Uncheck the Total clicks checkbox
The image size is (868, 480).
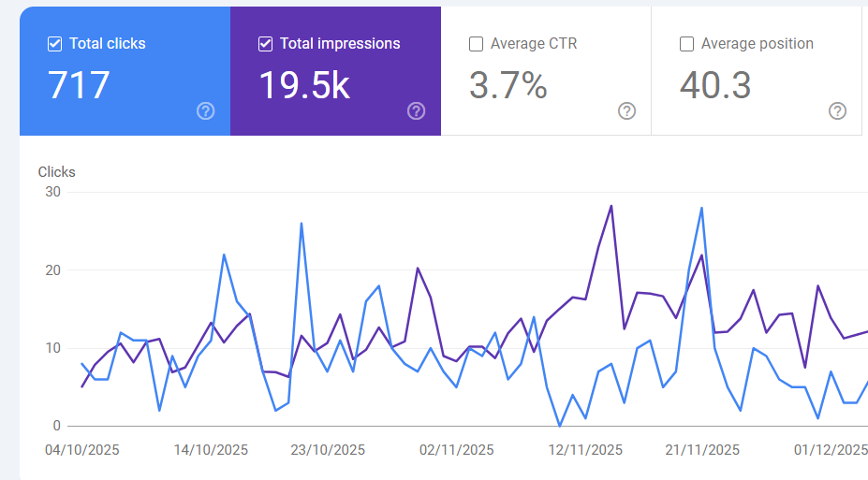click(54, 44)
